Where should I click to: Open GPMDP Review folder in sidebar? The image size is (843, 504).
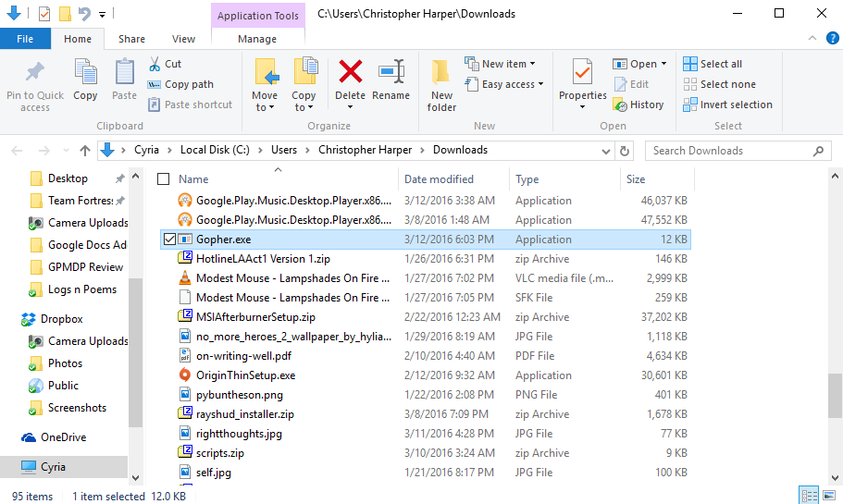point(85,267)
